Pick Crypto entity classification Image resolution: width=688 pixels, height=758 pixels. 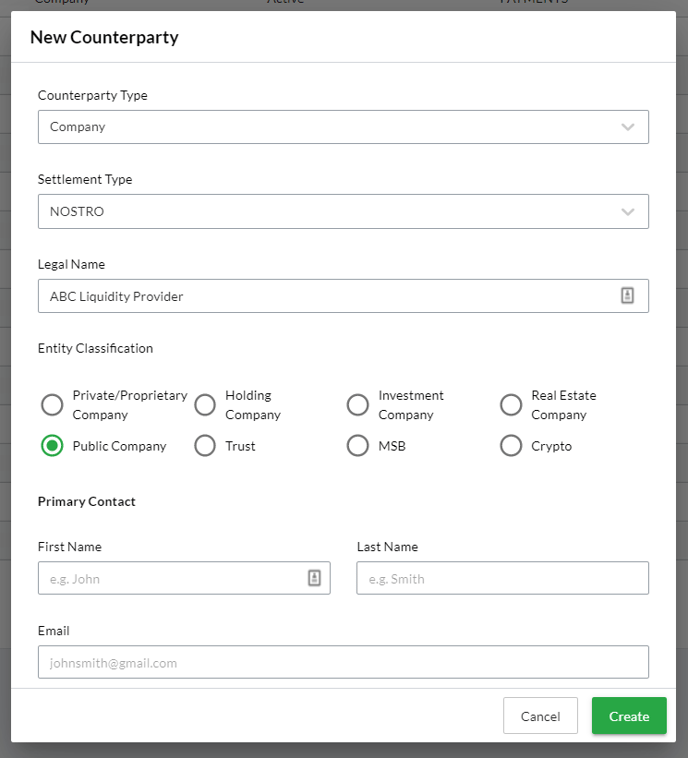pos(511,446)
